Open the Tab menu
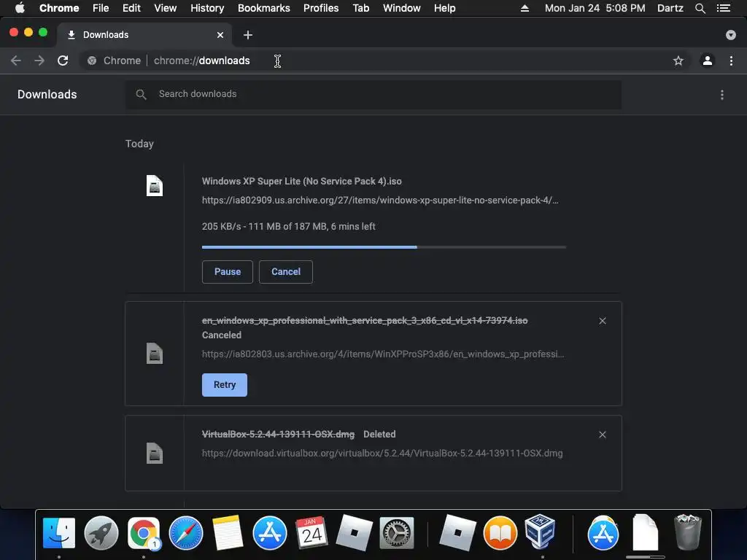 pos(360,8)
